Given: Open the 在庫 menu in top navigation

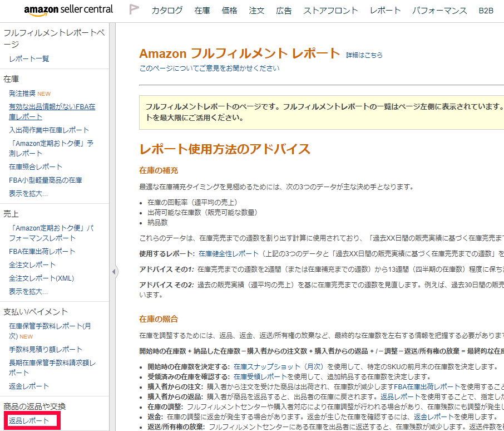Looking at the screenshot, I should (x=202, y=11).
